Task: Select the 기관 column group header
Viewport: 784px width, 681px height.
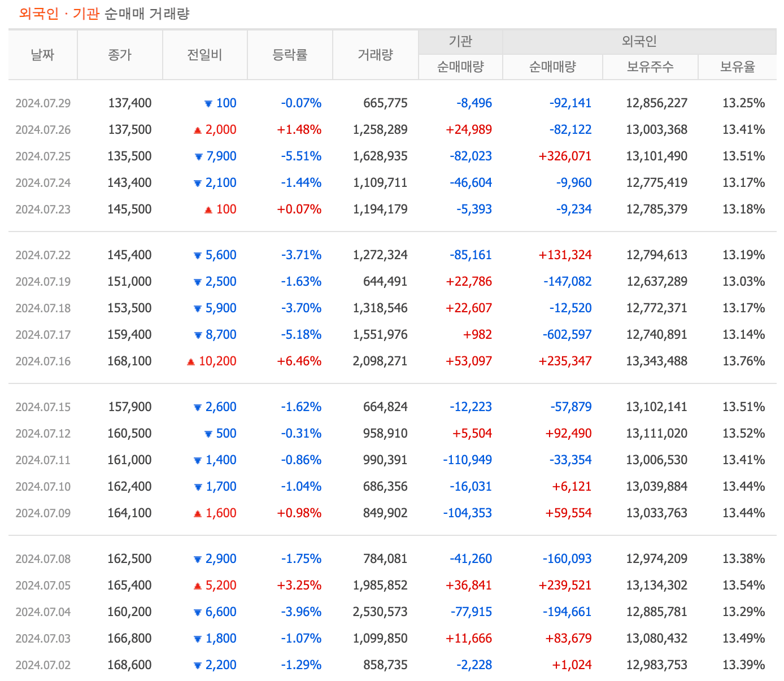Action: [x=460, y=41]
